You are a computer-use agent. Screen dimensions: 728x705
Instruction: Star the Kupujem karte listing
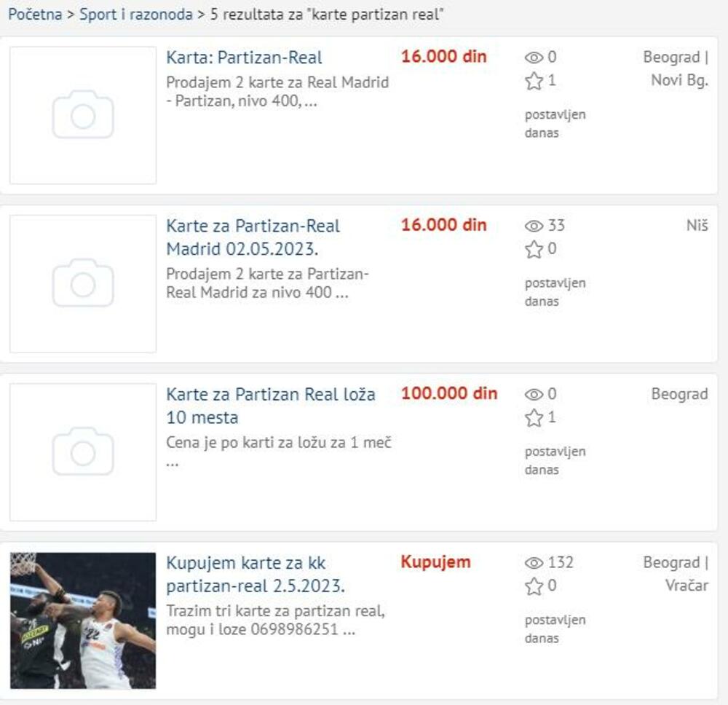pyautogui.click(x=534, y=586)
